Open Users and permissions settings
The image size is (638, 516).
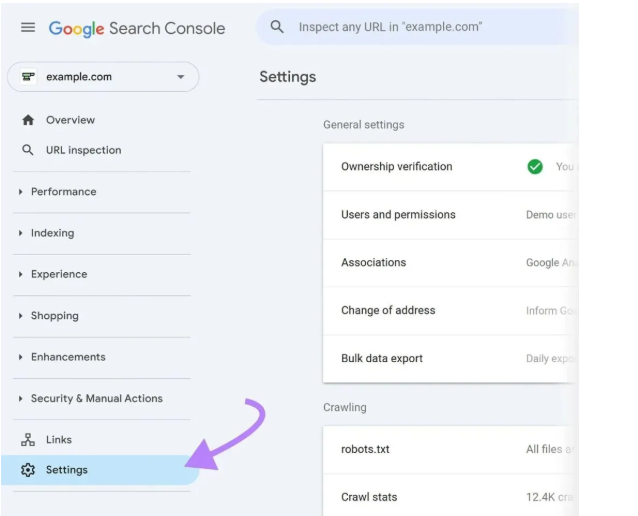tap(398, 215)
